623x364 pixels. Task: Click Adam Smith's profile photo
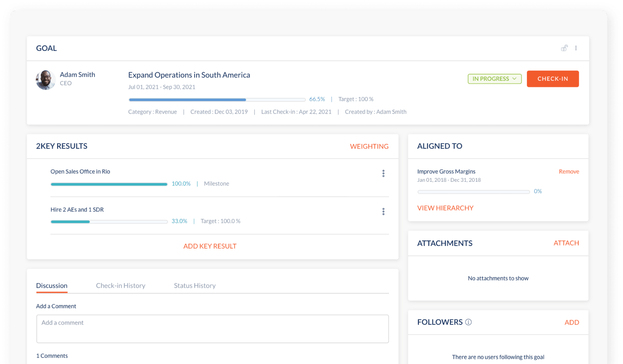tap(45, 80)
